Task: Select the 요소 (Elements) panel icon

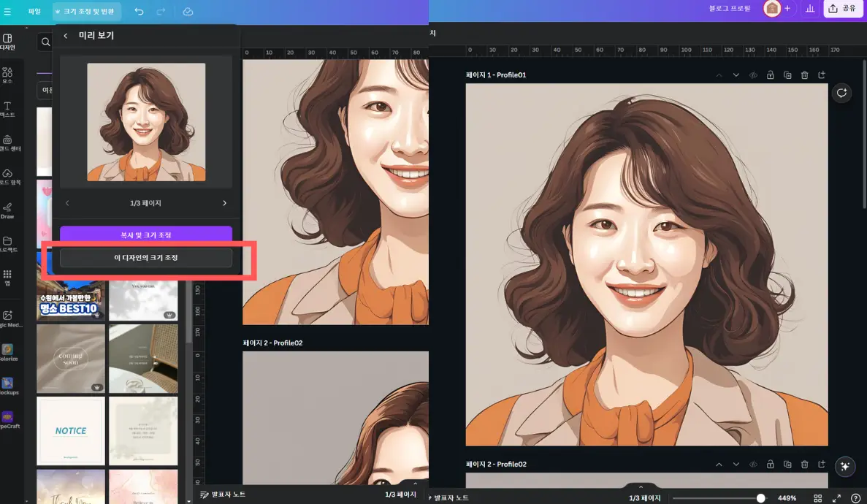Action: click(7, 73)
